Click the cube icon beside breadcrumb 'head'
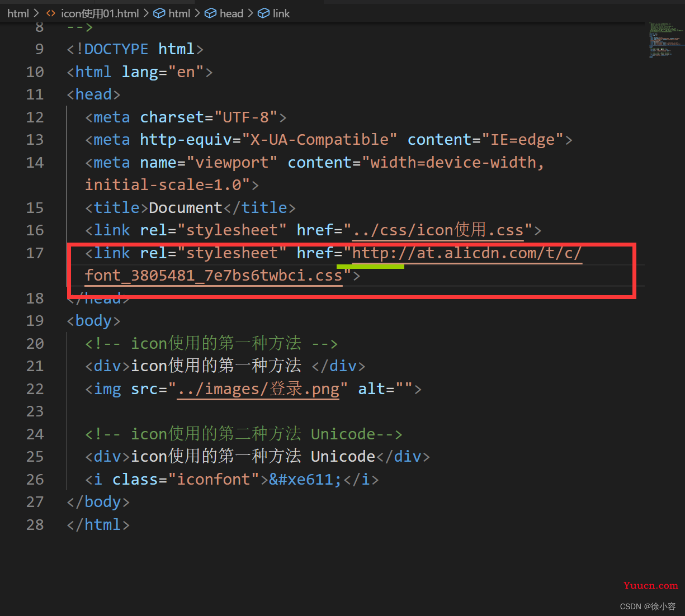Screen dimensions: 685x616 [x=210, y=13]
